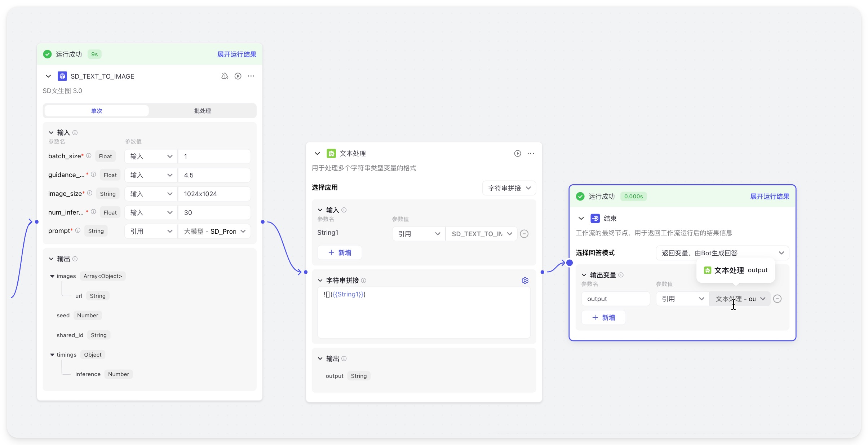868x445 pixels.
Task: Click 展开运行结果 on the SD node
Action: [236, 54]
